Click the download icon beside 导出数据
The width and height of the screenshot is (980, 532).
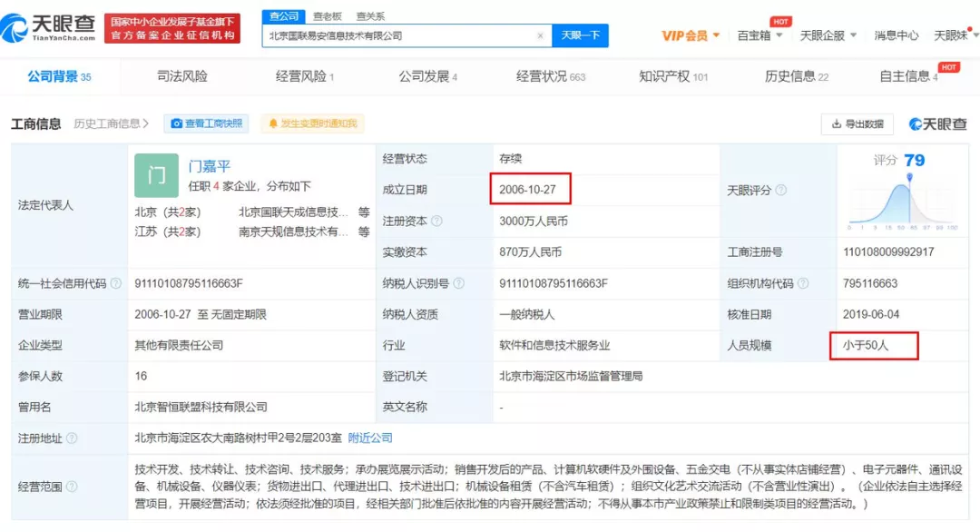coord(837,123)
